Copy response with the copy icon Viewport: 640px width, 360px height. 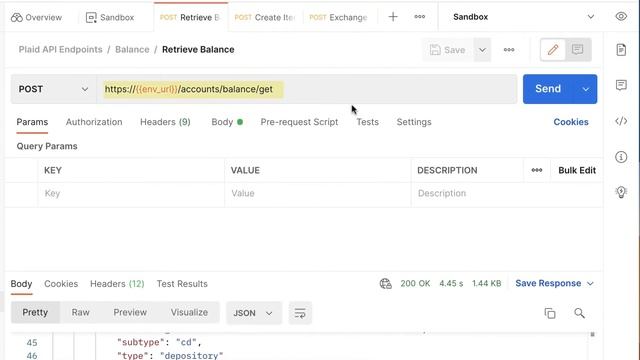click(550, 313)
